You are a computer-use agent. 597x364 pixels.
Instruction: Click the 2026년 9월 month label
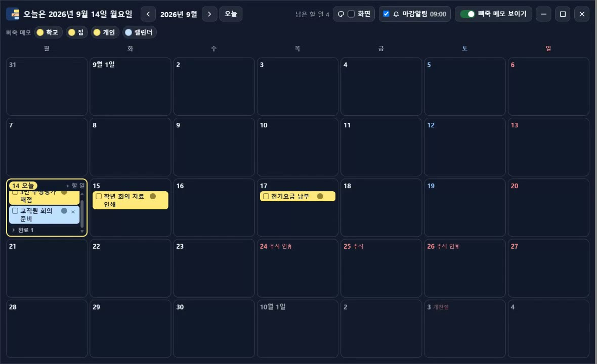(x=179, y=15)
